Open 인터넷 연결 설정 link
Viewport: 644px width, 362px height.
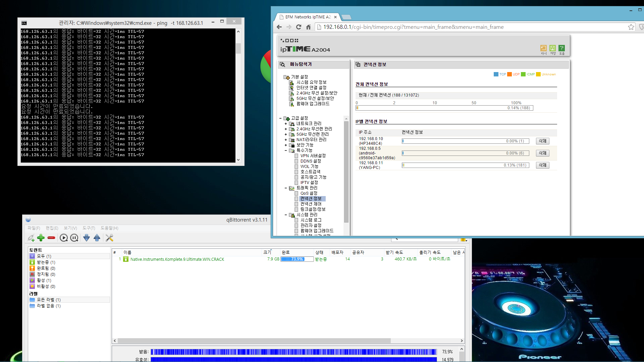click(x=311, y=88)
